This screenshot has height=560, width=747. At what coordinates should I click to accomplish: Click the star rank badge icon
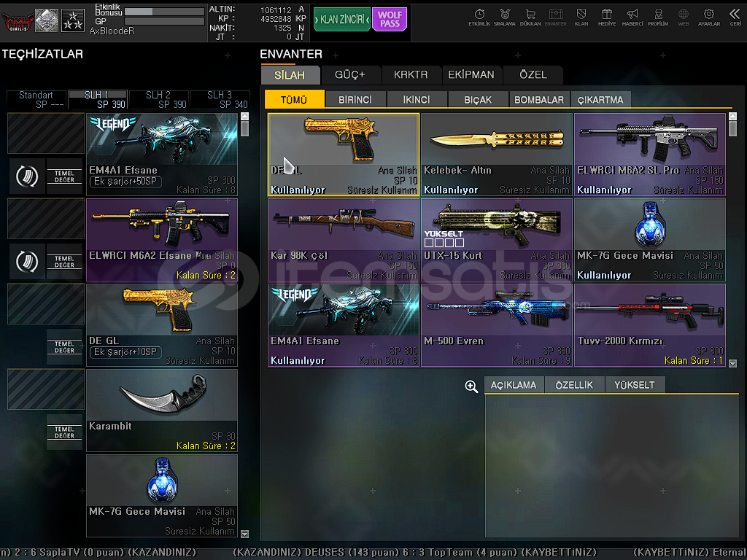73,20
